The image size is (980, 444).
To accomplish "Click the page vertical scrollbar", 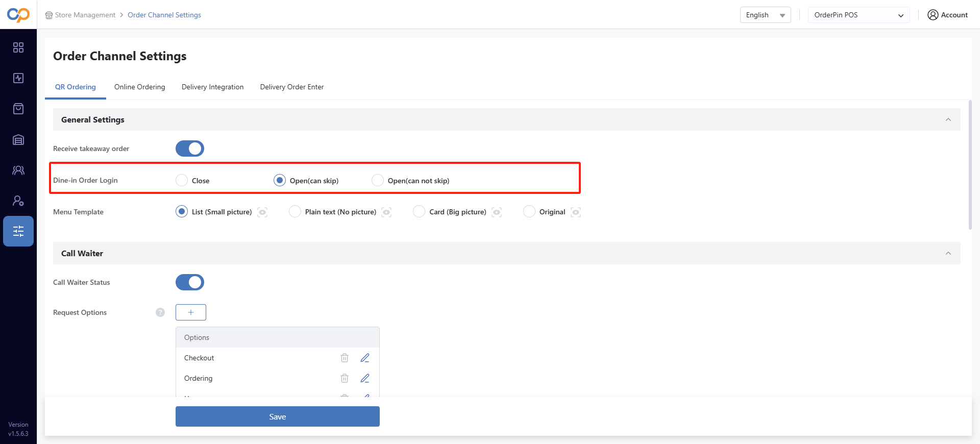I will pyautogui.click(x=970, y=164).
